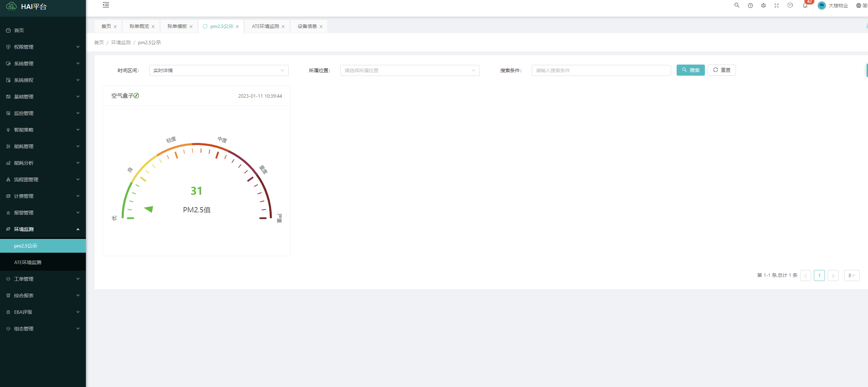Click the timestamp 2023-01-11 10:39:44
Viewport: 868px width, 387px height.
pos(260,96)
